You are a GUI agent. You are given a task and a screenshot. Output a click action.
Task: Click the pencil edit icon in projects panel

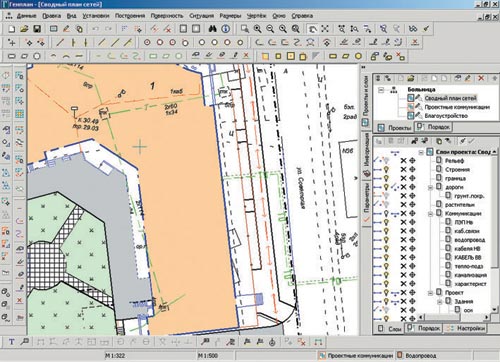tap(468, 78)
